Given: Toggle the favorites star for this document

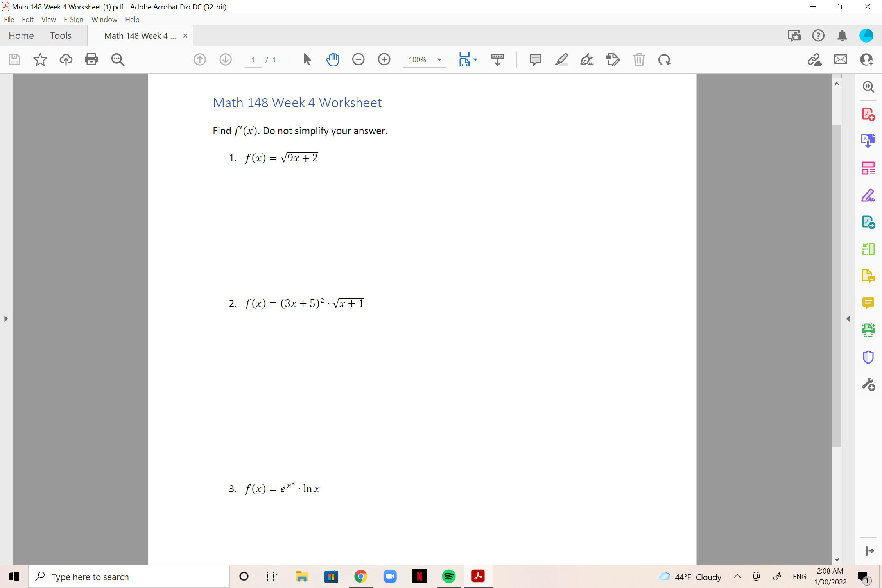Looking at the screenshot, I should 39,59.
